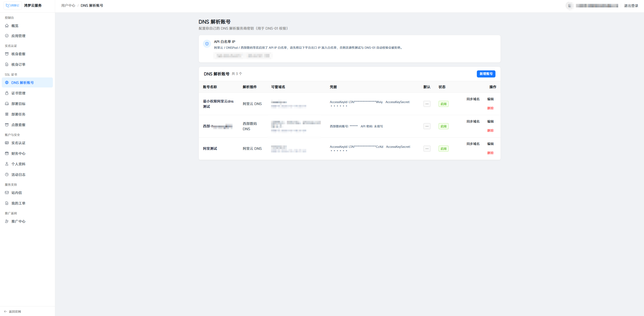The image size is (644, 316).
Task: Click 退出登录 in top right
Action: pyautogui.click(x=631, y=6)
